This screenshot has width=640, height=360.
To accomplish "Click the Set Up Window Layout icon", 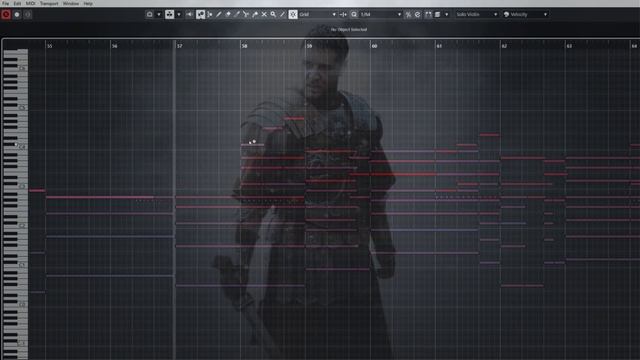I will (150, 14).
